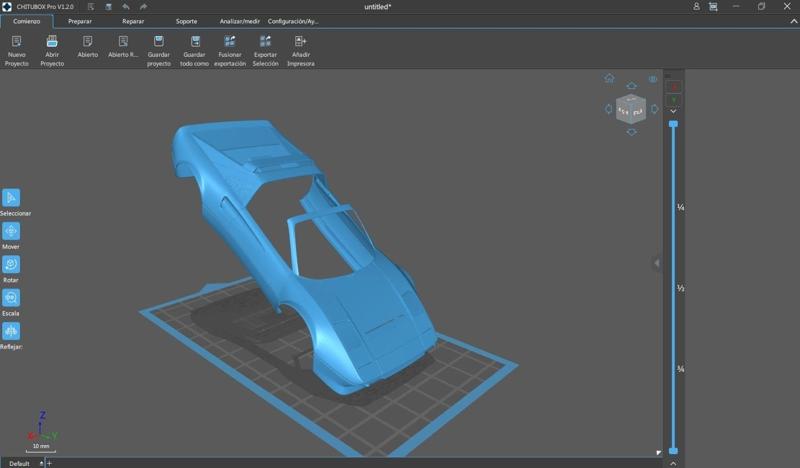This screenshot has width=800, height=468.
Task: Switch to the Preparar tab
Action: click(80, 21)
